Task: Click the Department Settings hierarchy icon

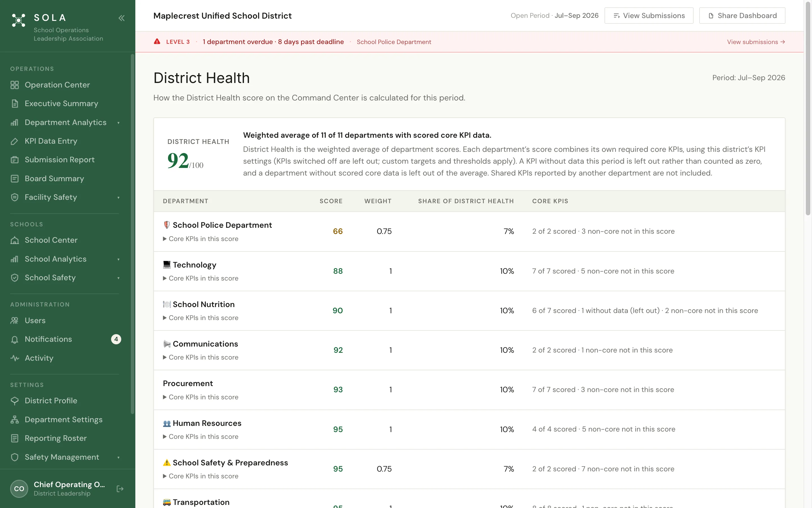Action: 14,420
